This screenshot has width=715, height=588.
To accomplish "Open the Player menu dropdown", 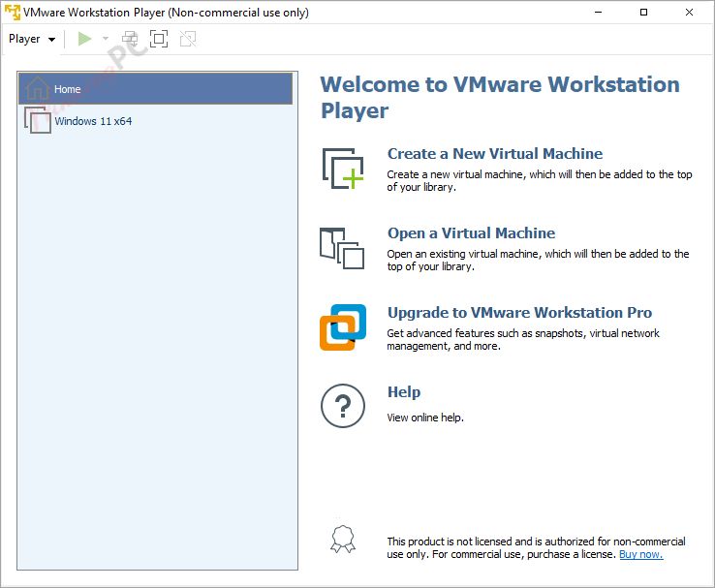I will click(x=31, y=39).
